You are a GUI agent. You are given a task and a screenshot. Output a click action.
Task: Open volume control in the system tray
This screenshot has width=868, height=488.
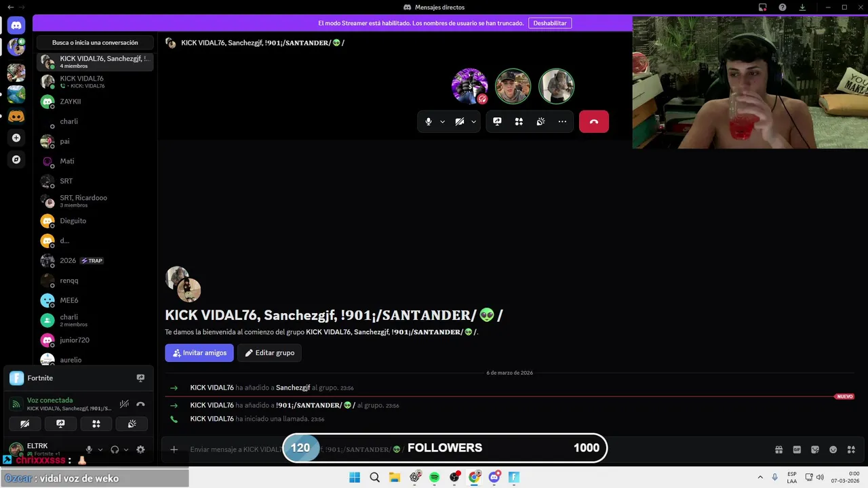tap(820, 477)
